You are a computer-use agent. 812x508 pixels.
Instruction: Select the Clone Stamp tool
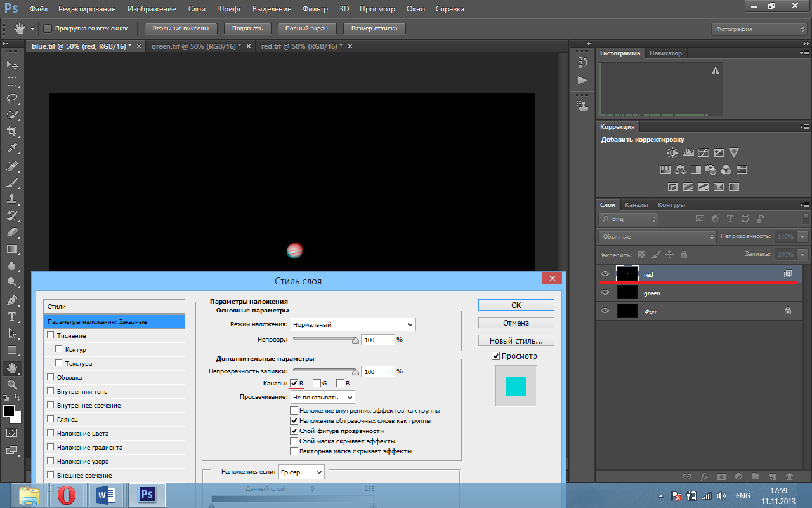(12, 199)
